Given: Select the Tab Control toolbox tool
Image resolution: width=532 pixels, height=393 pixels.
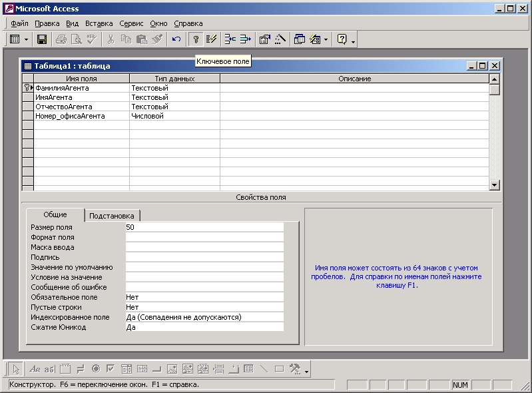Looking at the screenshot, I should coord(234,369).
